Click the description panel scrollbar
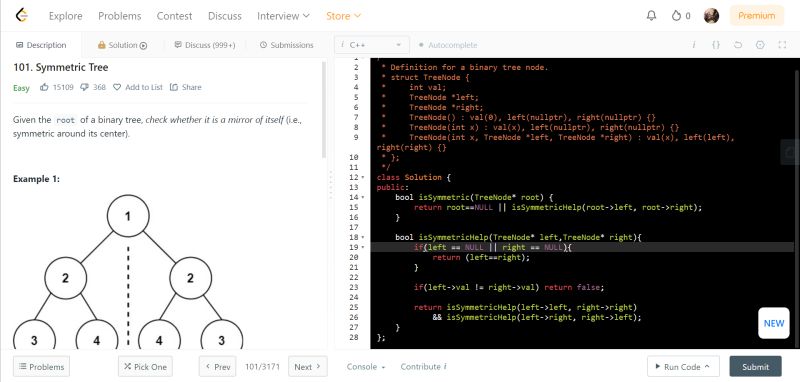The width and height of the screenshot is (800, 382). pos(323,110)
